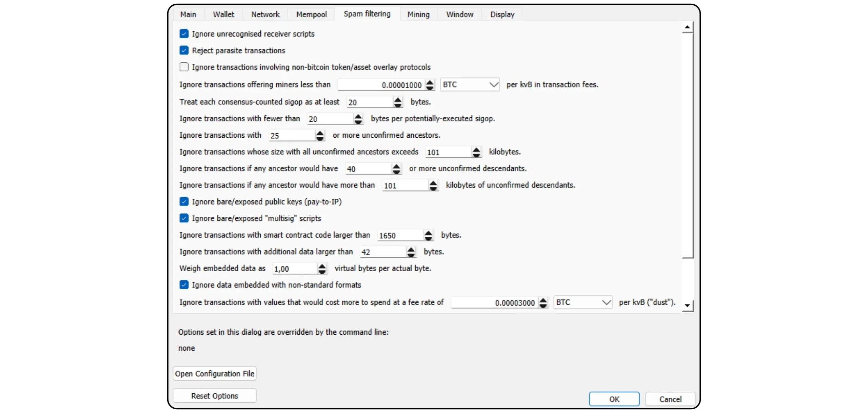Click Open Configuration File button
This screenshot has width=868, height=413.
[x=215, y=373]
